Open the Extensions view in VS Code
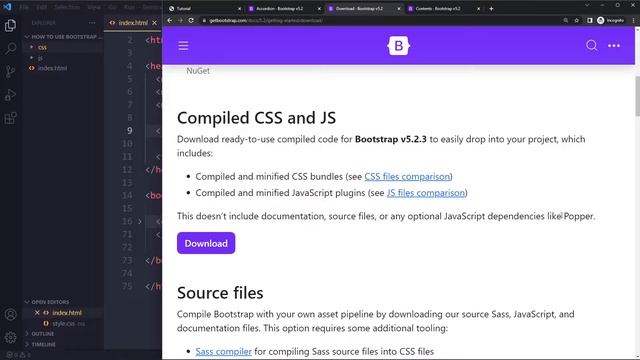This screenshot has width=640, height=360. click(10, 118)
